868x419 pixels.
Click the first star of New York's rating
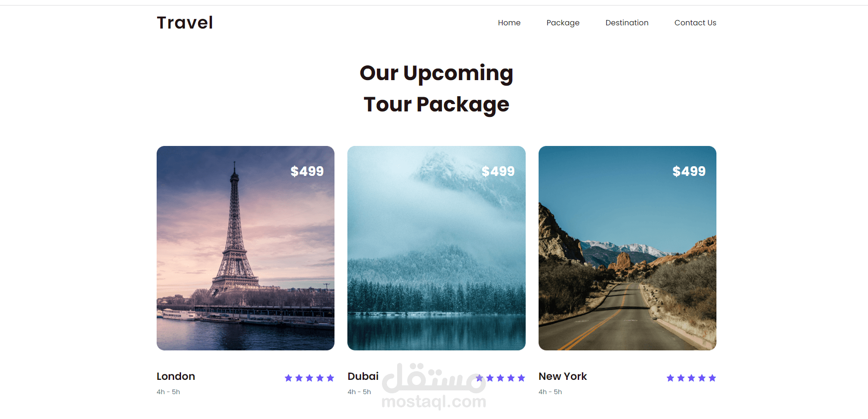point(670,378)
